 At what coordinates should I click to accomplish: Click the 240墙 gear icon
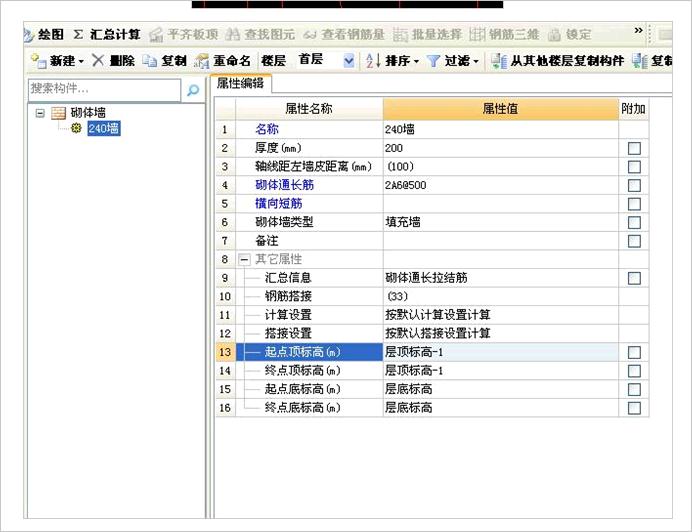[76, 128]
